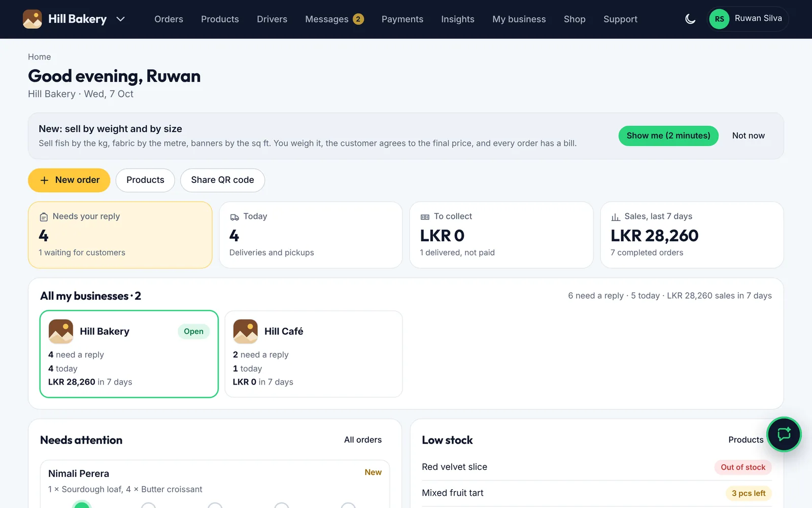
Task: Click the RS avatar for Ruwan Silva
Action: click(x=719, y=19)
